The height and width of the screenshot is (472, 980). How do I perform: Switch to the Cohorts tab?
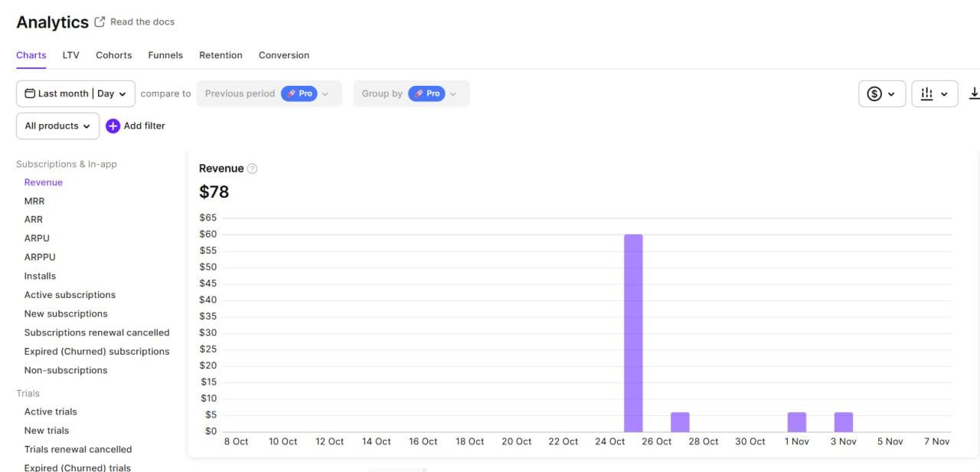coord(113,54)
